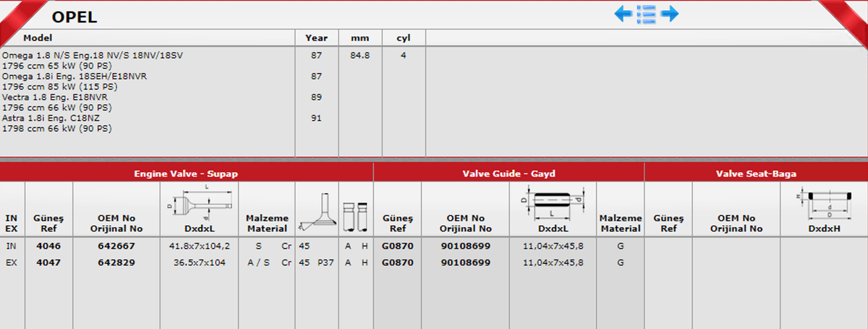Click Güneş Ref 4047 exhaust valve

(x=48, y=262)
